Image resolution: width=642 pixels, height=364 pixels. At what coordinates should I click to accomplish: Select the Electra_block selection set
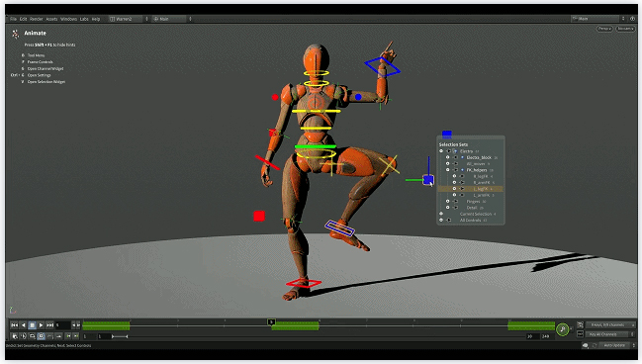[x=479, y=157]
